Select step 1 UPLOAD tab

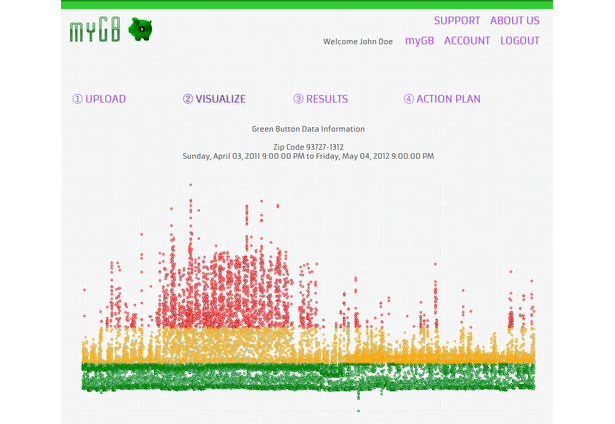point(99,99)
